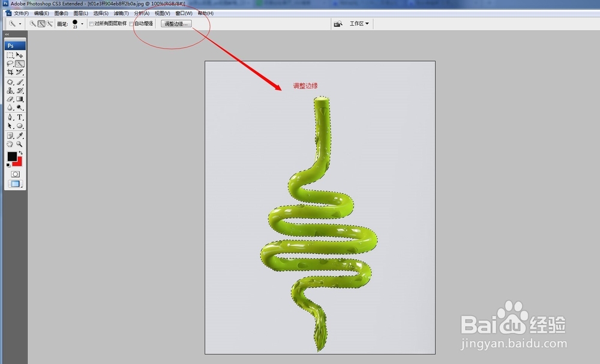Image resolution: width=600 pixels, height=364 pixels.
Task: Select the Brush tool
Action: pos(20,82)
